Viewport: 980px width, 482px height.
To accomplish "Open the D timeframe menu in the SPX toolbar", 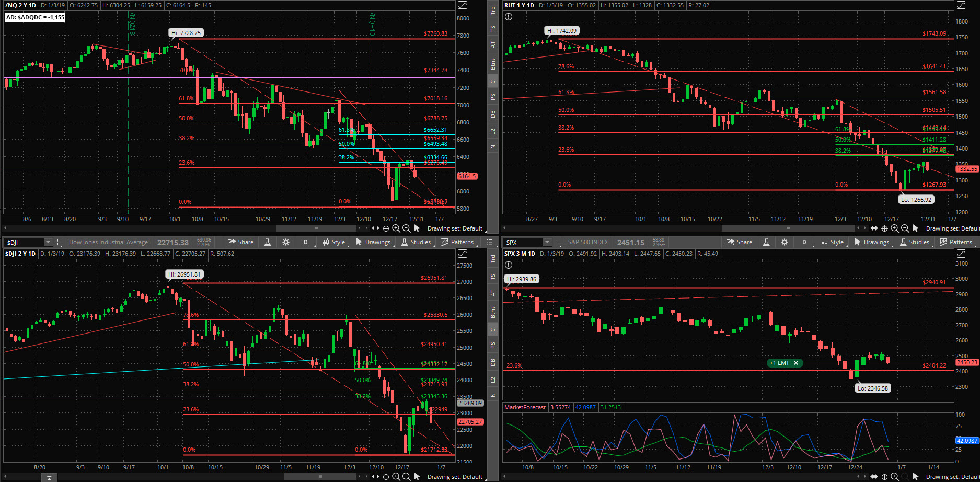I will pyautogui.click(x=804, y=242).
